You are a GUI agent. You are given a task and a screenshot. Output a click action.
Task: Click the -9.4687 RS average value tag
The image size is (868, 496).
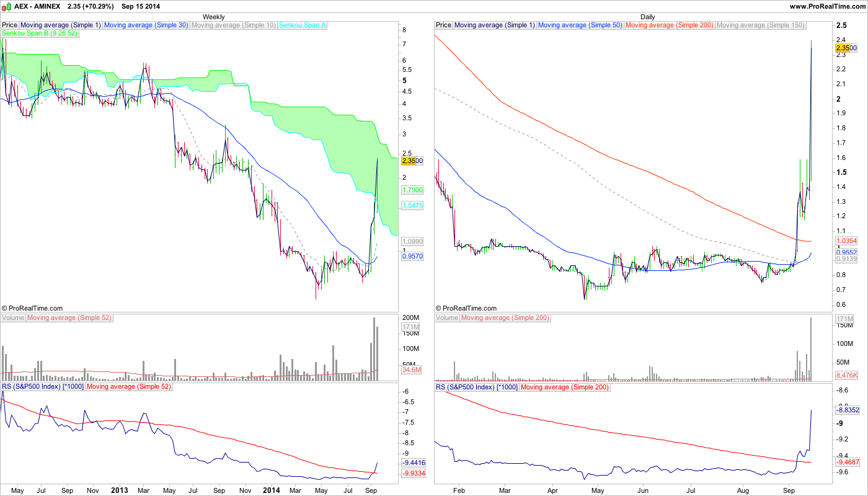pyautogui.click(x=848, y=462)
